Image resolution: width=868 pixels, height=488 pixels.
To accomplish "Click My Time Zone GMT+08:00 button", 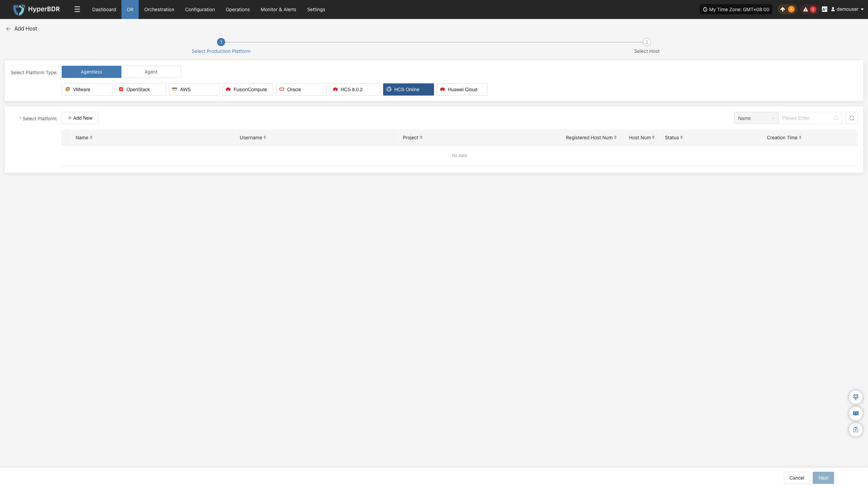I will pyautogui.click(x=736, y=9).
